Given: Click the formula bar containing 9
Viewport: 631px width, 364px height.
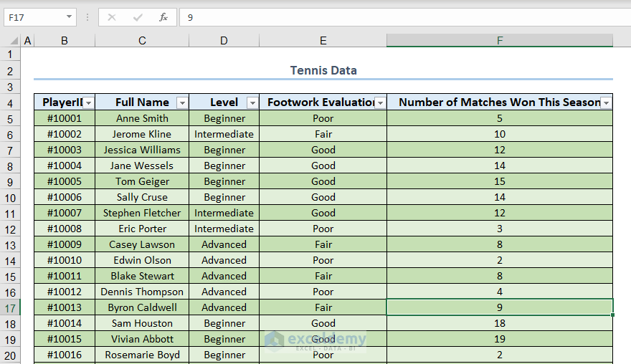Looking at the screenshot, I should point(405,17).
